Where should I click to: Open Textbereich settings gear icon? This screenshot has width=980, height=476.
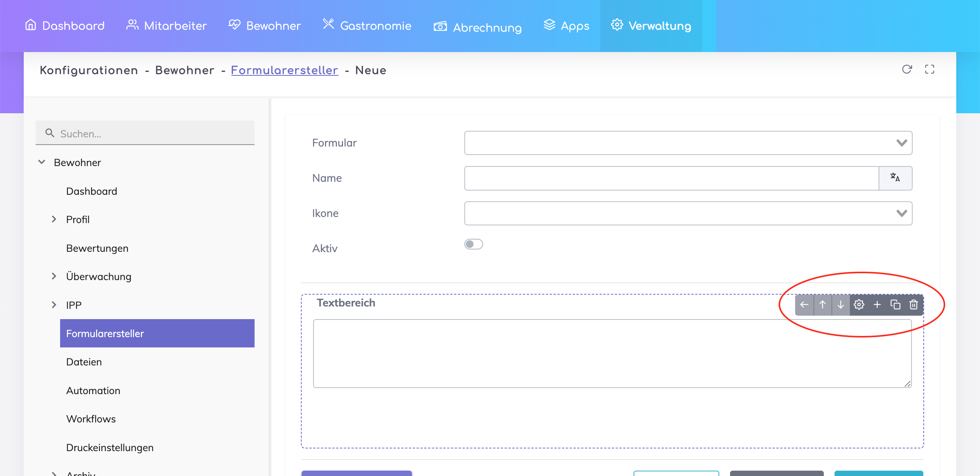[x=859, y=305]
